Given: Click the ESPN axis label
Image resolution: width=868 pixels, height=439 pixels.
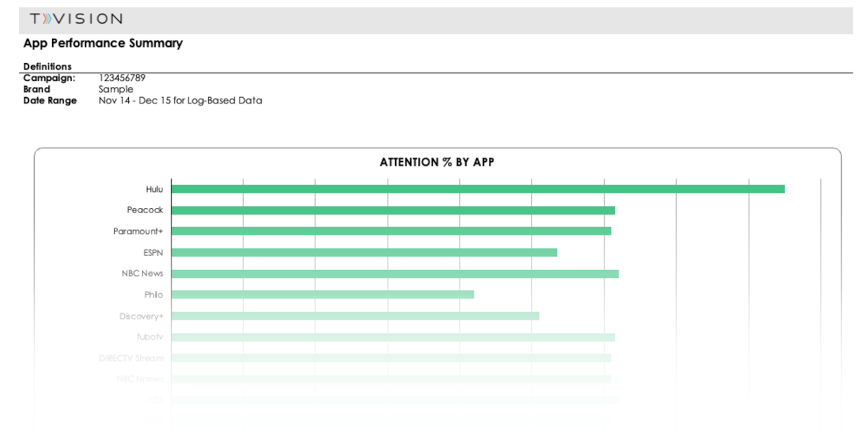Looking at the screenshot, I should (153, 252).
